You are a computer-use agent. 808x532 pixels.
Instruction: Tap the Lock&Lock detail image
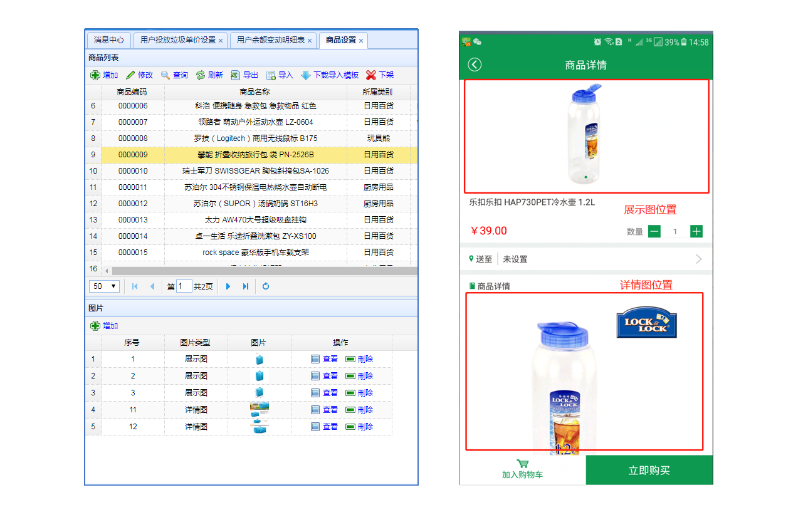pyautogui.click(x=584, y=371)
